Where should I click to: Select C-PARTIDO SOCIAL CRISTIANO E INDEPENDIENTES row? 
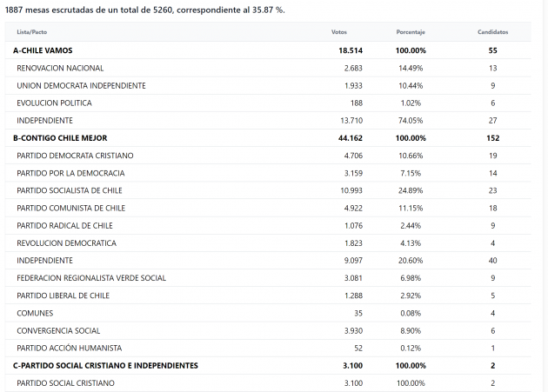pyautogui.click(x=105, y=365)
